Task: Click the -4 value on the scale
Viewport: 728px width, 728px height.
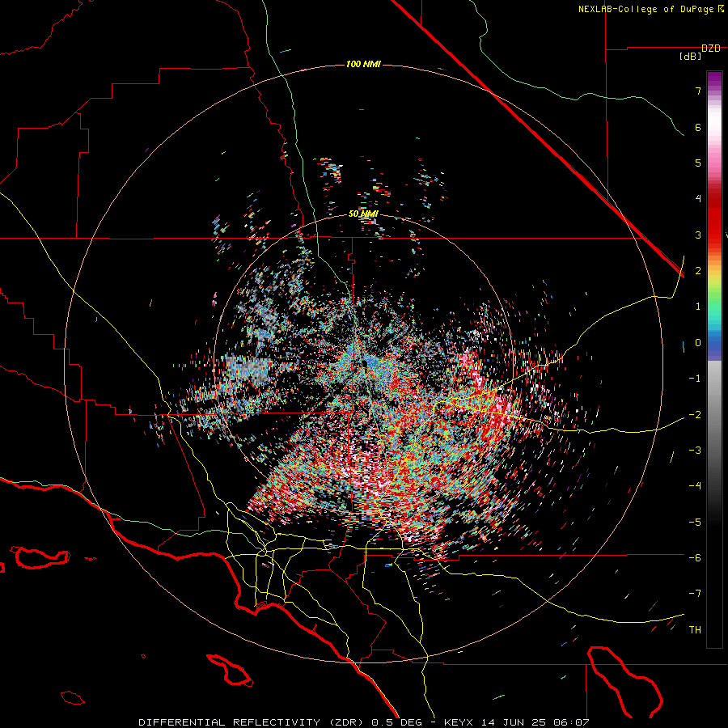Action: click(x=695, y=486)
